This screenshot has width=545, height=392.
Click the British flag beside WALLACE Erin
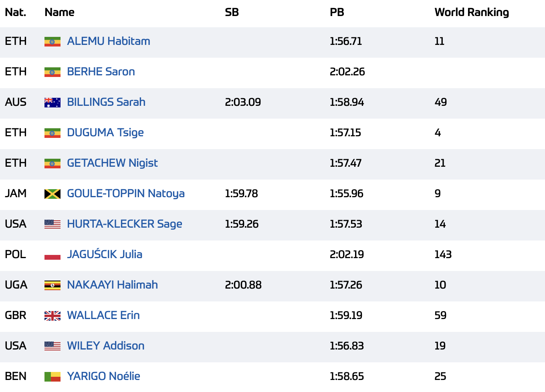coord(52,316)
